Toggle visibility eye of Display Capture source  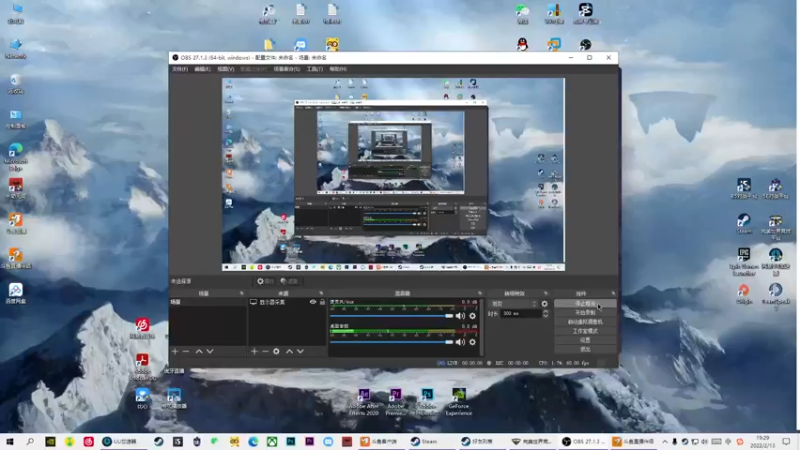[313, 302]
